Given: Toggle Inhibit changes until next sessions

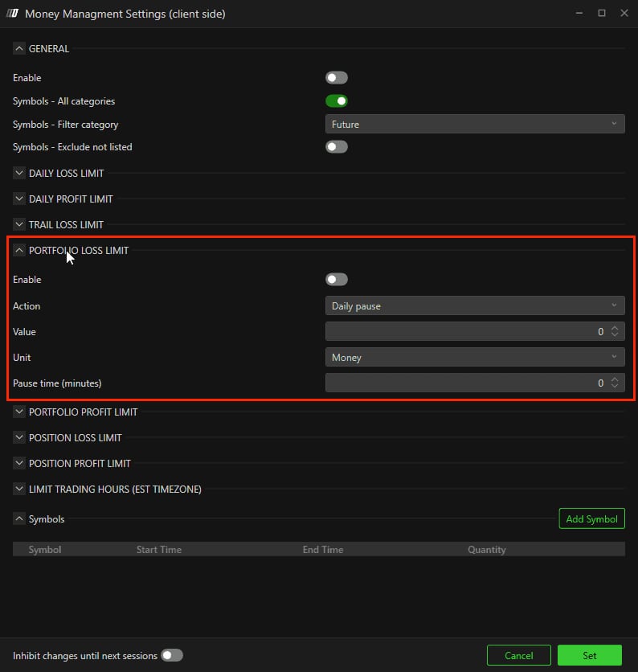Looking at the screenshot, I should 172,655.
